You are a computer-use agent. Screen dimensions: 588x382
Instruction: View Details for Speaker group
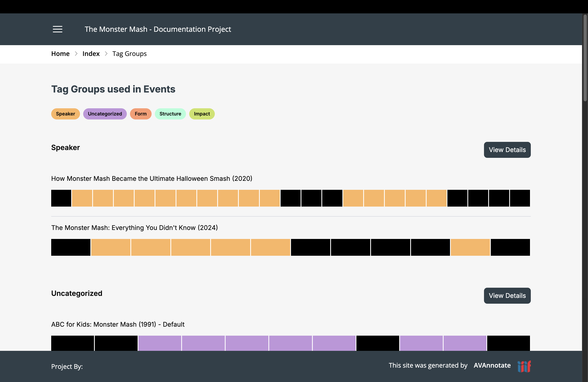pyautogui.click(x=507, y=150)
